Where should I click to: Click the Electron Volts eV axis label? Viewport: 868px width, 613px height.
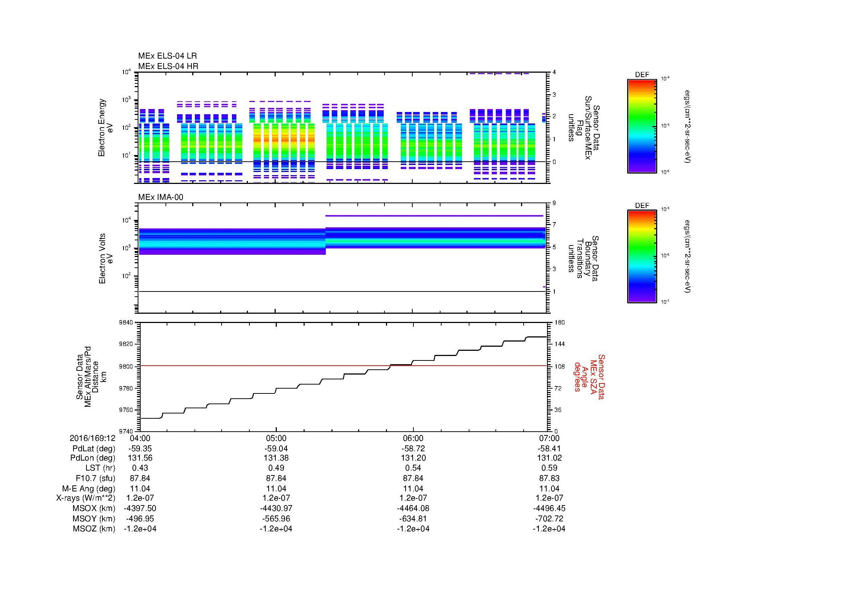(105, 259)
